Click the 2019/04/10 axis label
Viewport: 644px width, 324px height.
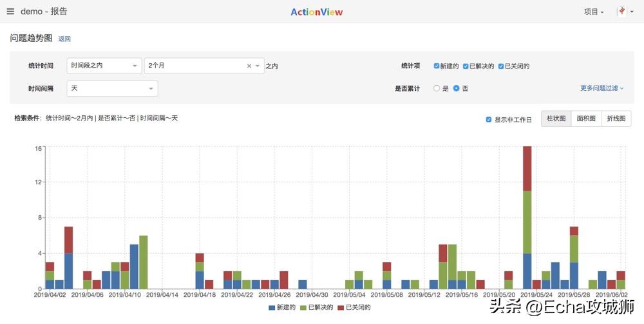point(124,295)
